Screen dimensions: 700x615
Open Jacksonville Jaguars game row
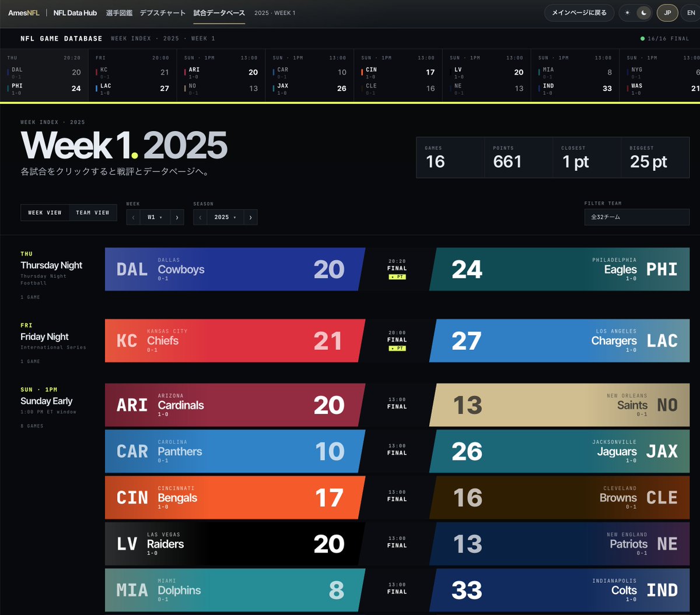tap(559, 451)
